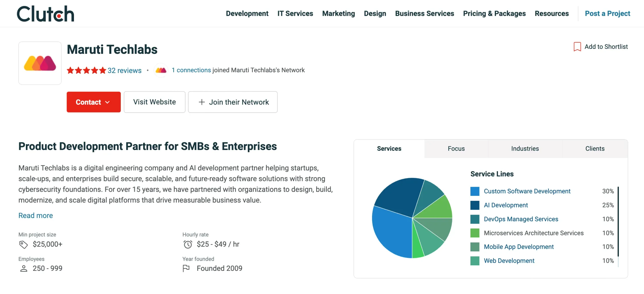Open the Contact dropdown

[x=93, y=102]
